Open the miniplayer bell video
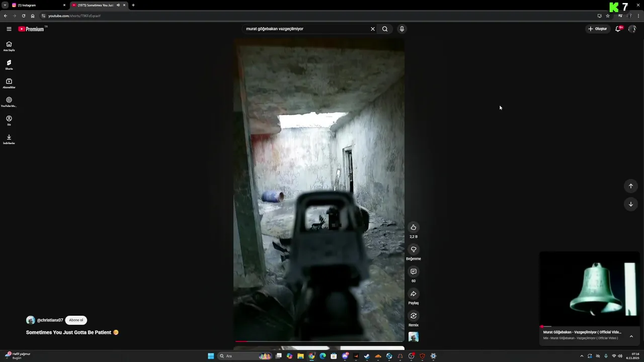This screenshot has height=362, width=644. (590, 289)
